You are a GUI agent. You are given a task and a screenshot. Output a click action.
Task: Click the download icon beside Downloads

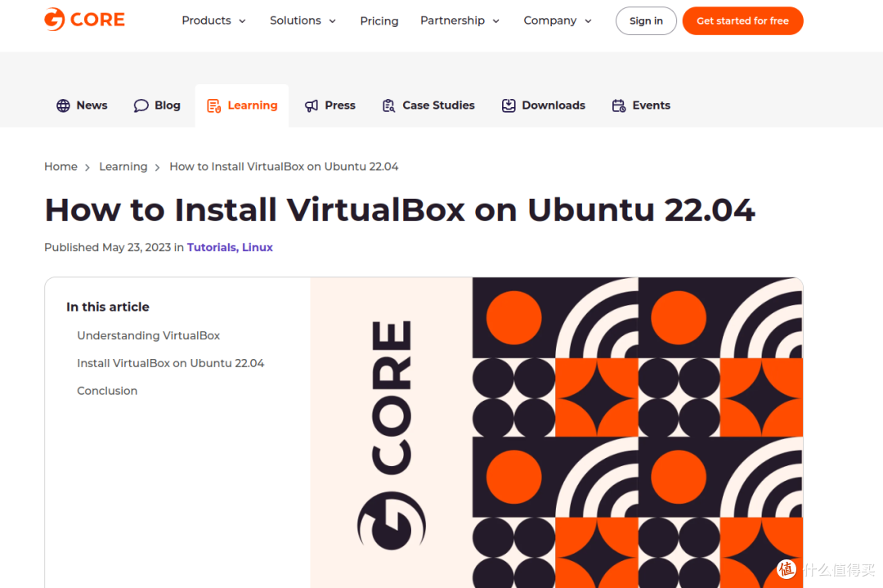click(x=509, y=105)
